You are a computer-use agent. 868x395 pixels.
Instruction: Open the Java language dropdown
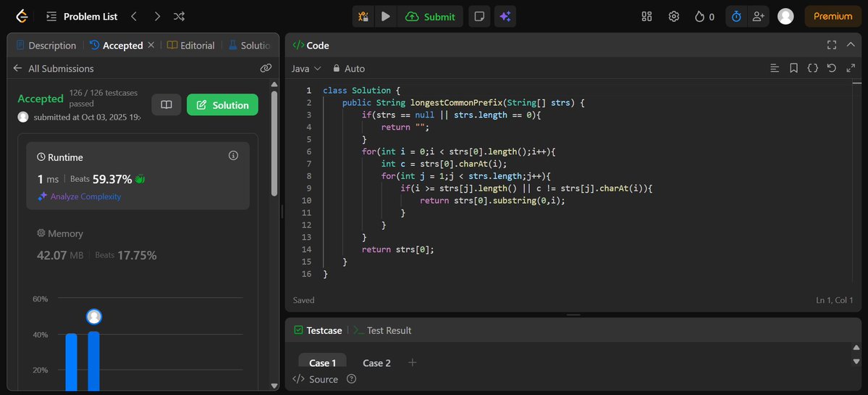[x=306, y=68]
